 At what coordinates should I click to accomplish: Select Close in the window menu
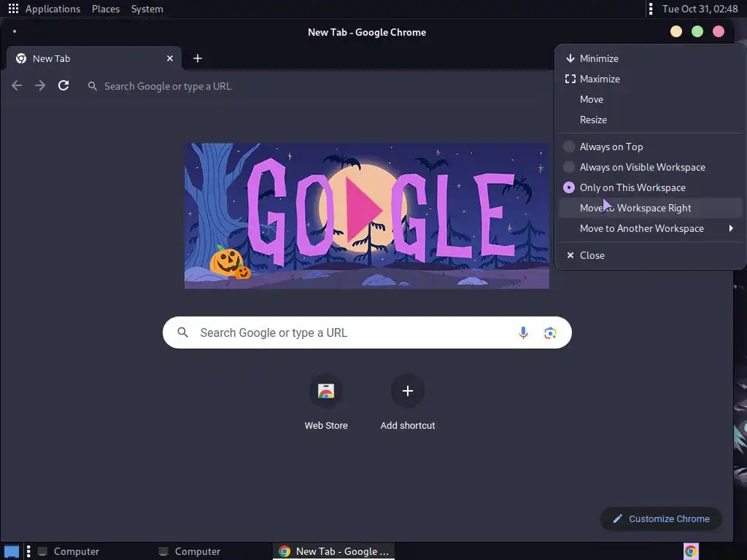[x=650, y=255]
